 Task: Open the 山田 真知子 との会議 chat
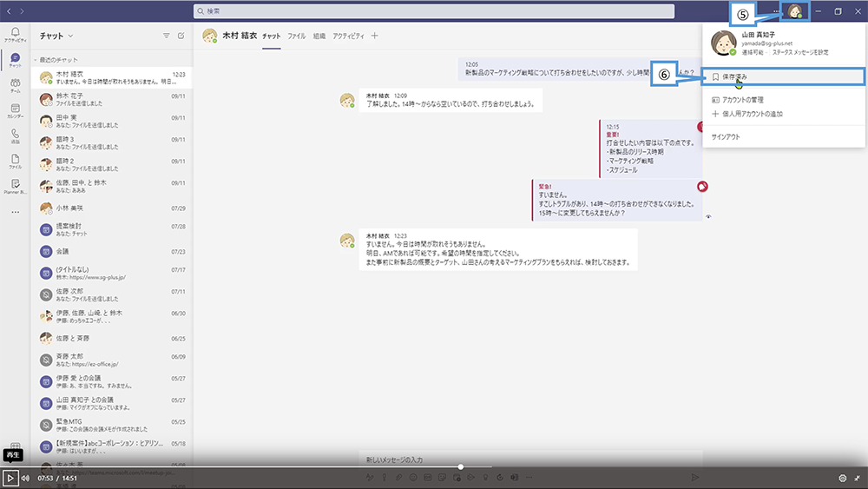click(x=112, y=403)
